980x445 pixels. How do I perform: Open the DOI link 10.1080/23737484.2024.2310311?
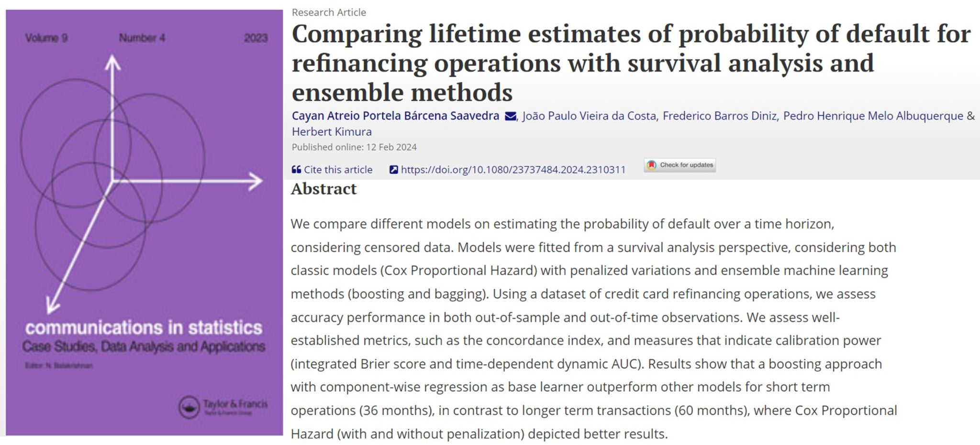pos(513,170)
